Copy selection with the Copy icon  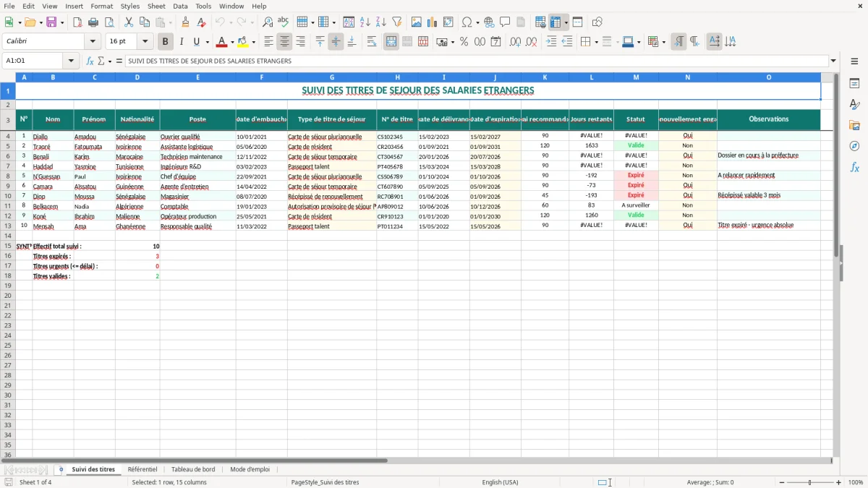coord(145,22)
